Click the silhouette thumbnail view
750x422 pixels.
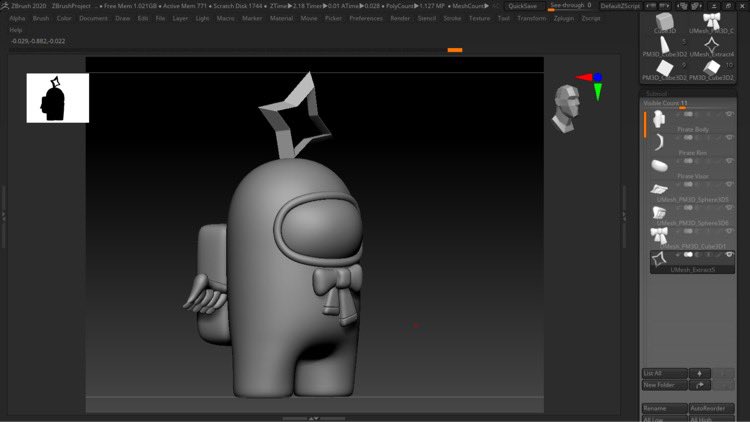[x=57, y=98]
